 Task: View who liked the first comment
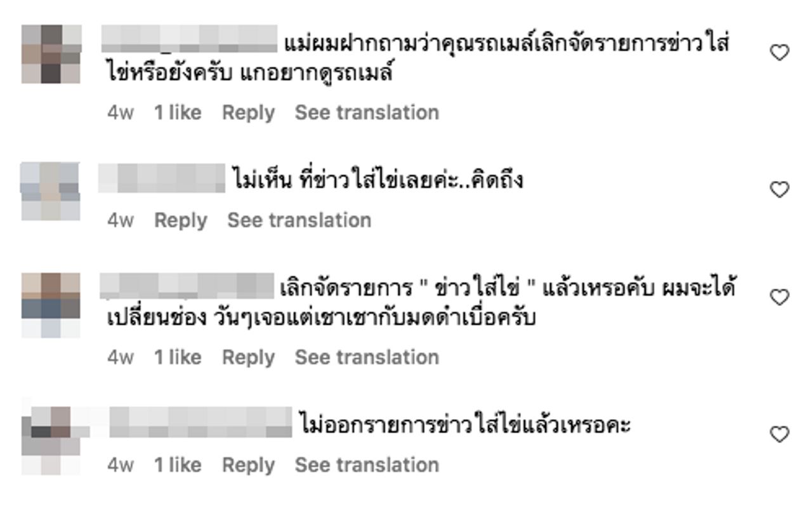click(178, 112)
